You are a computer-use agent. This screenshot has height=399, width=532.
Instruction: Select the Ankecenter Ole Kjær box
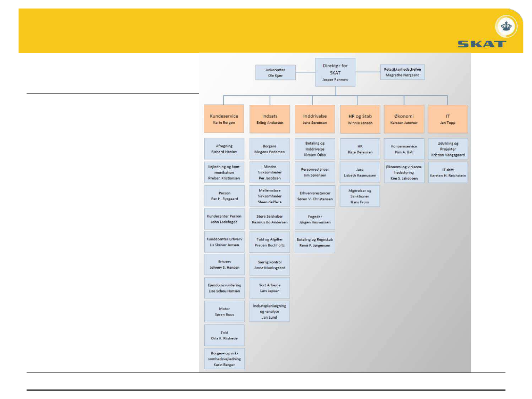(x=276, y=72)
